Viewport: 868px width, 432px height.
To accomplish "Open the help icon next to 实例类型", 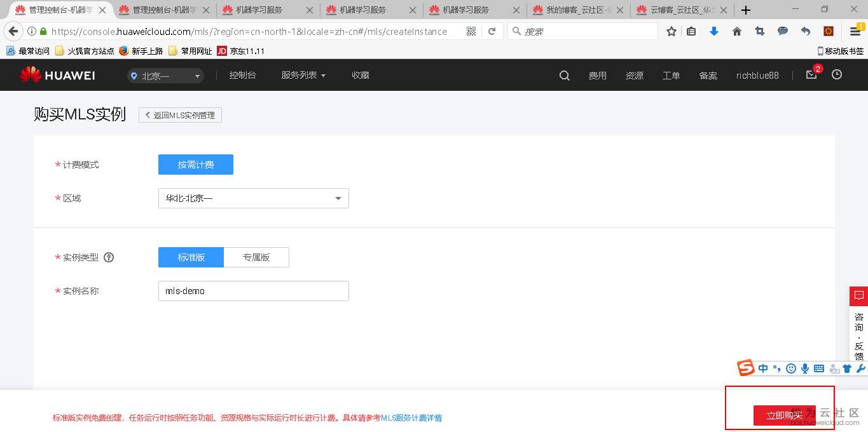I will (x=109, y=257).
